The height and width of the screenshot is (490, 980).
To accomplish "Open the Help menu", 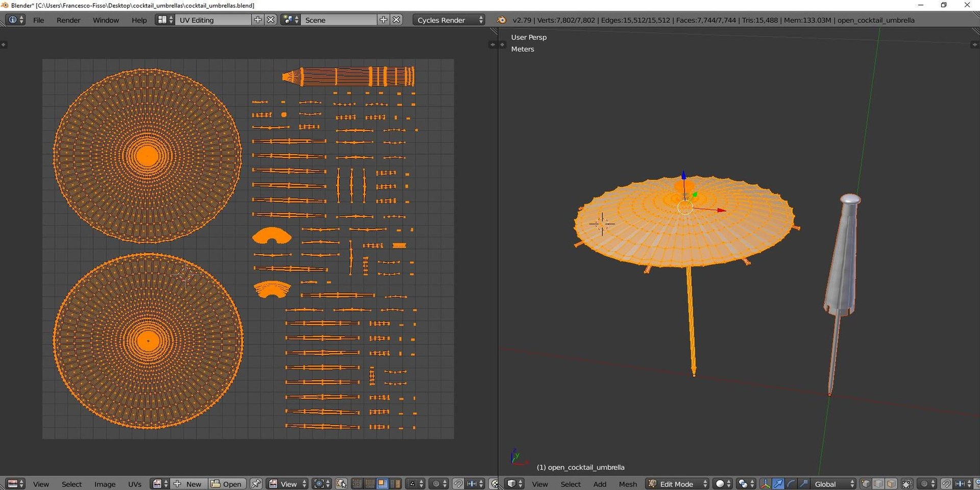I will [x=139, y=20].
